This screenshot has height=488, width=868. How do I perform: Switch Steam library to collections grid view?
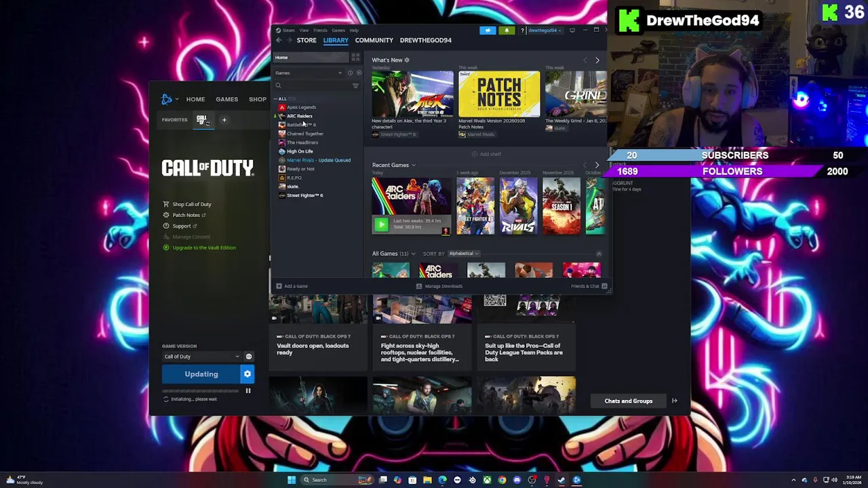(355, 58)
